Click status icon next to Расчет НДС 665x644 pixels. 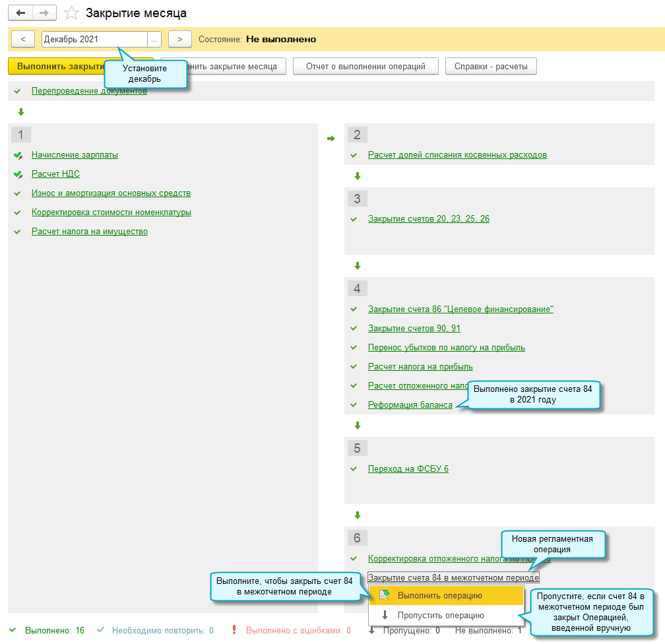[18, 174]
